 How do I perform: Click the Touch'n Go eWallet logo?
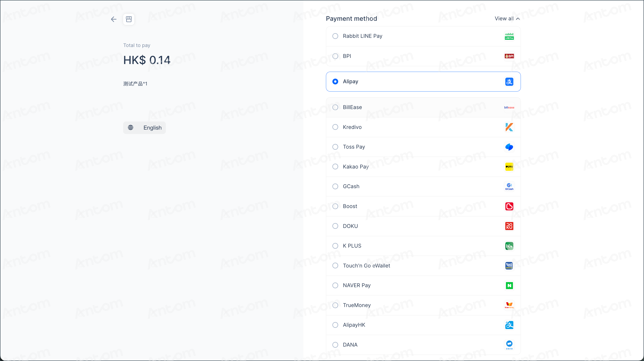[x=509, y=266]
